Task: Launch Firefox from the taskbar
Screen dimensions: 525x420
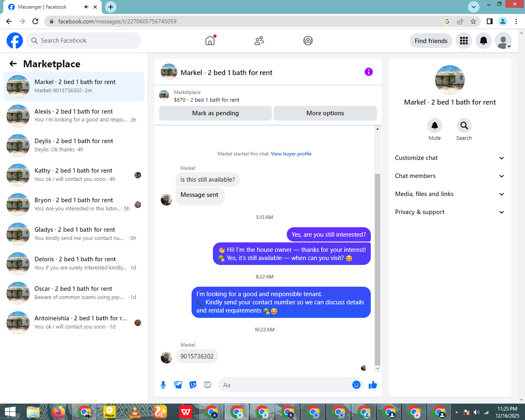Action: coord(59,412)
